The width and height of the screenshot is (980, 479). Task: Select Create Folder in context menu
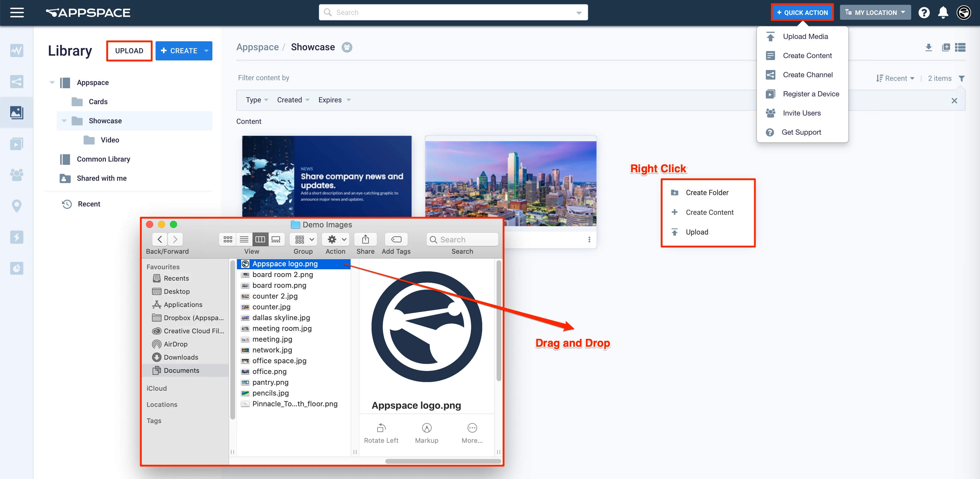(x=707, y=192)
